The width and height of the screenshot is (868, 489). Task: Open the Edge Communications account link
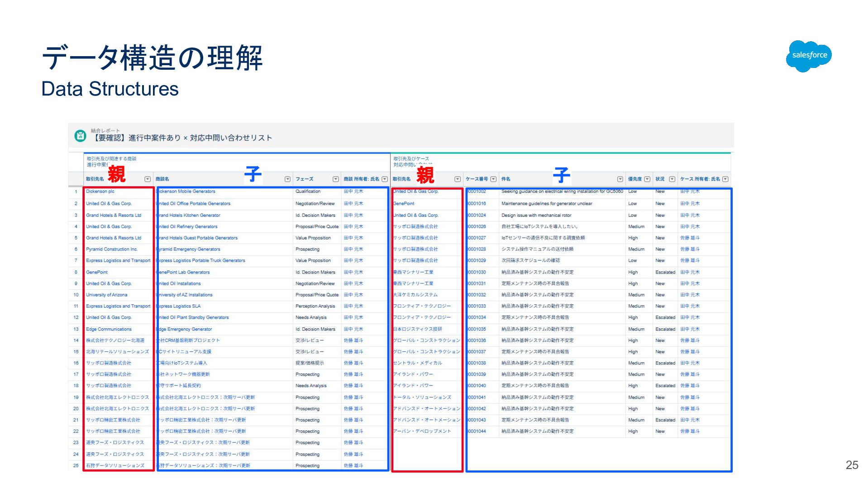109,329
